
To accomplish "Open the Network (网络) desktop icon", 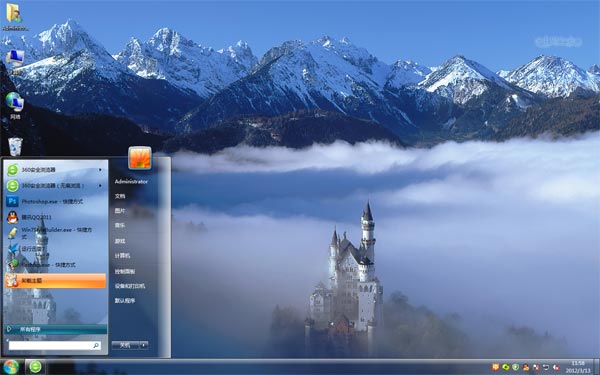I will 15,106.
